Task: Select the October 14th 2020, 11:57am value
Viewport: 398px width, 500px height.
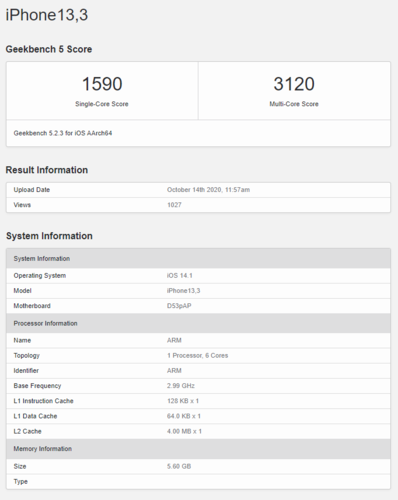Action: tap(208, 190)
